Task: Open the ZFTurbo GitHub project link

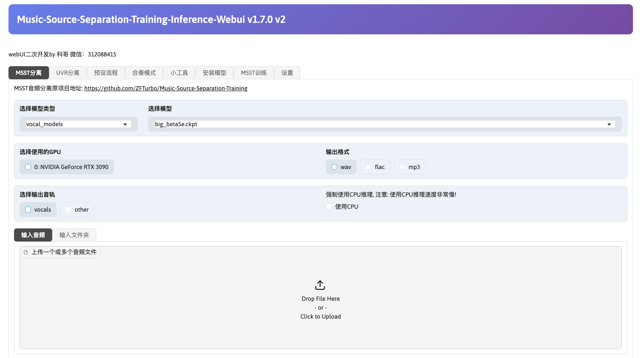Action: point(166,88)
